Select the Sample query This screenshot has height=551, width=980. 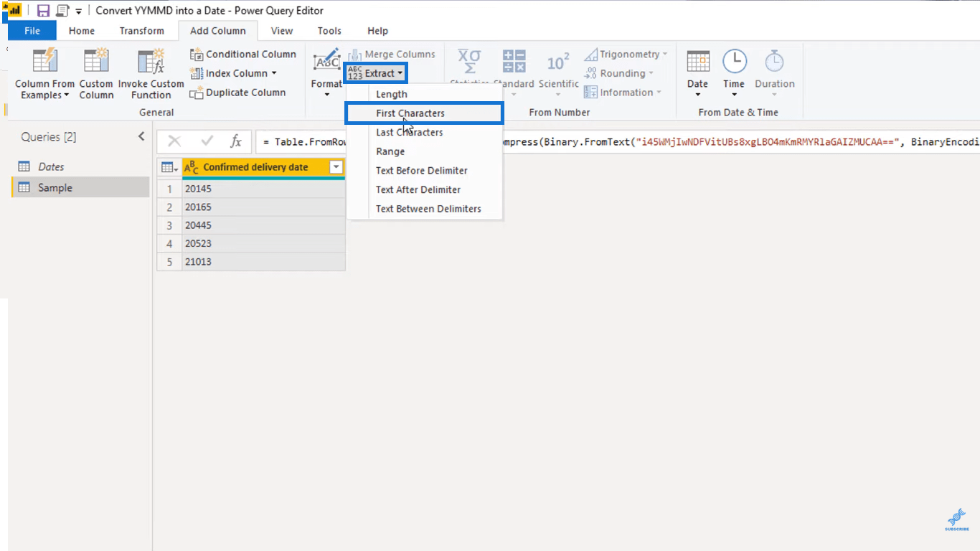coord(80,188)
